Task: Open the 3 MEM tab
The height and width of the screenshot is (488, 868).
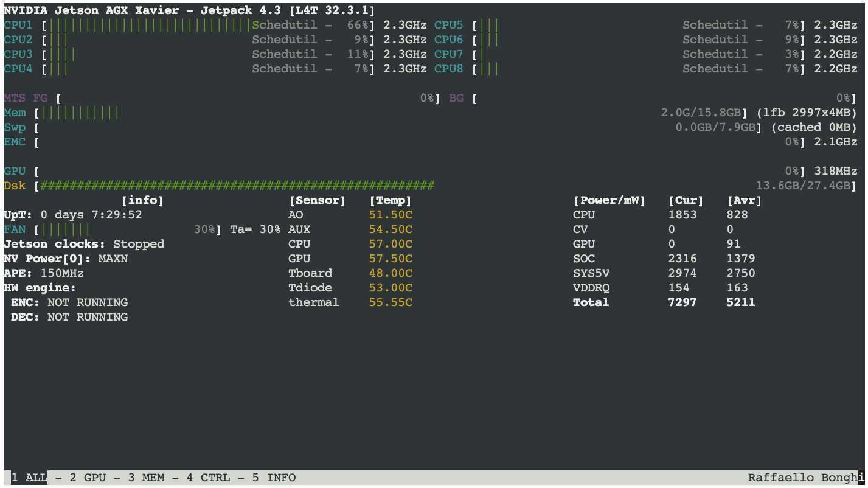Action: [x=146, y=478]
